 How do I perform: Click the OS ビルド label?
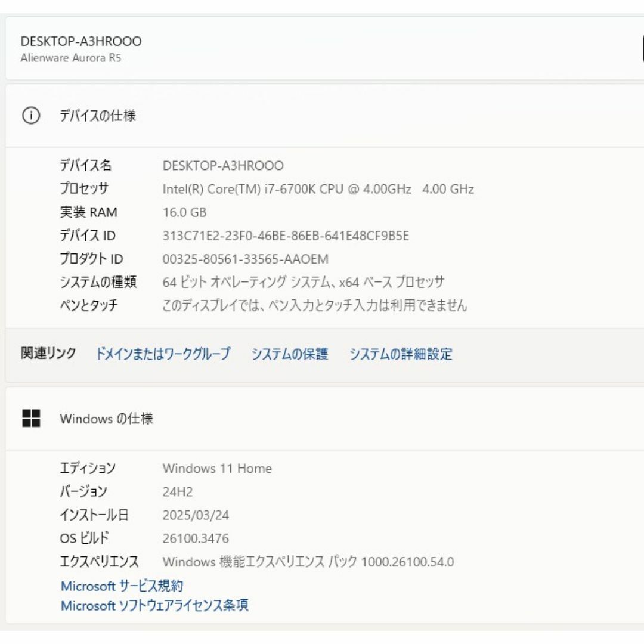84,538
